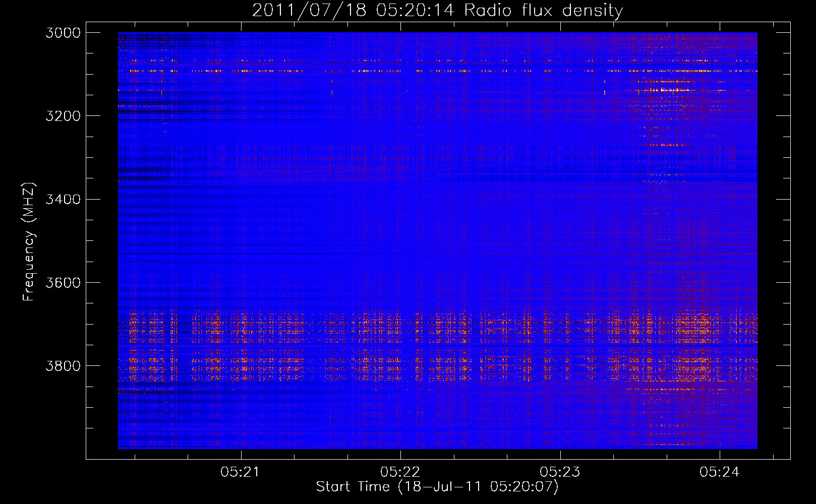Click the 05:22 time axis label
Image resolution: width=816 pixels, height=504 pixels.
400,472
